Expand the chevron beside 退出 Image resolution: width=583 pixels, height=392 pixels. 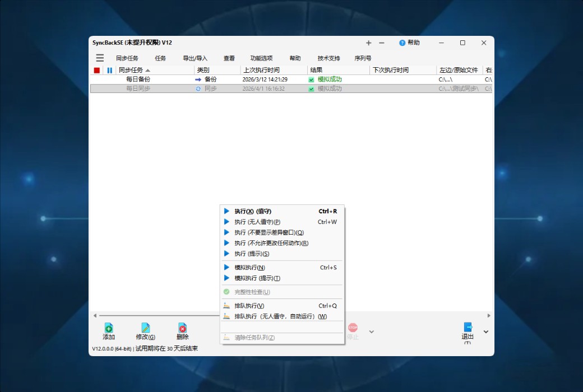[485, 332]
